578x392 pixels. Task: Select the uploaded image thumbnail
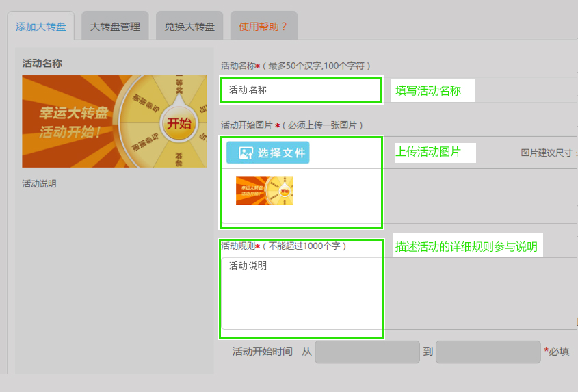(265, 190)
